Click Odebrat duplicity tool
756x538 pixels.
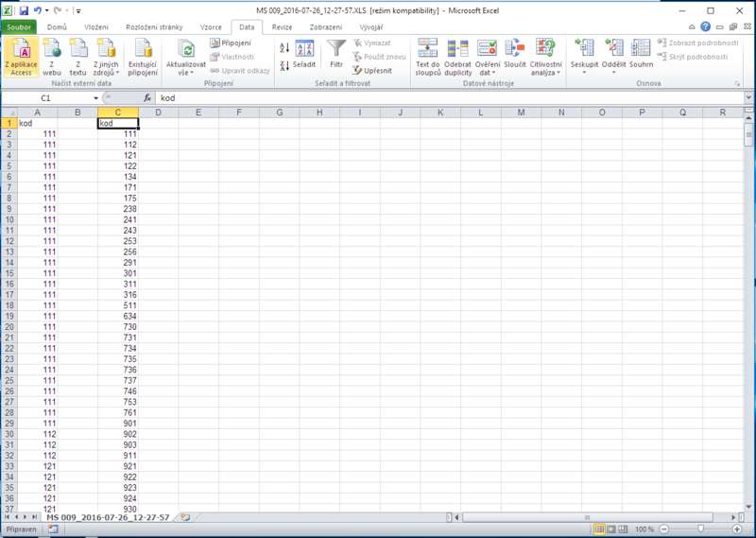click(457, 57)
